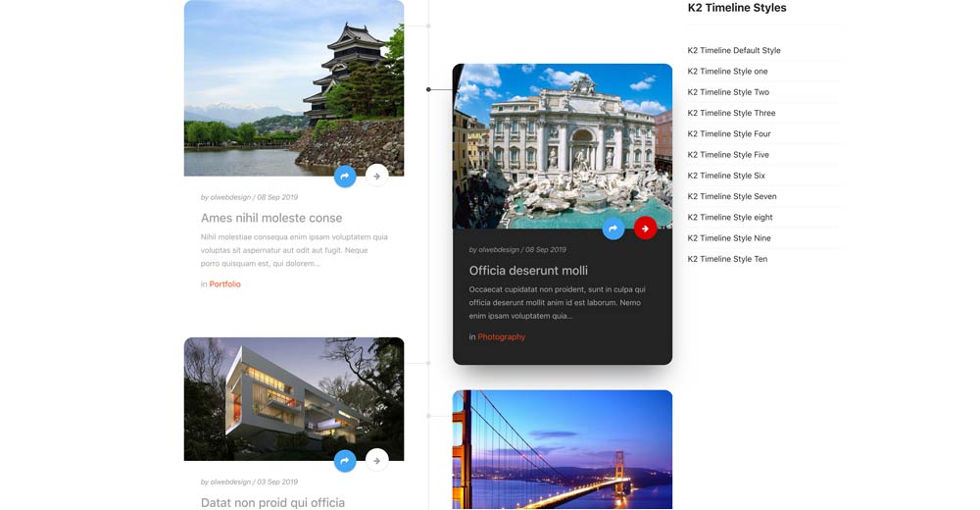Viewport: 980px width, 510px height.
Task: Select K2 Timeline Style Seven
Action: coord(732,196)
